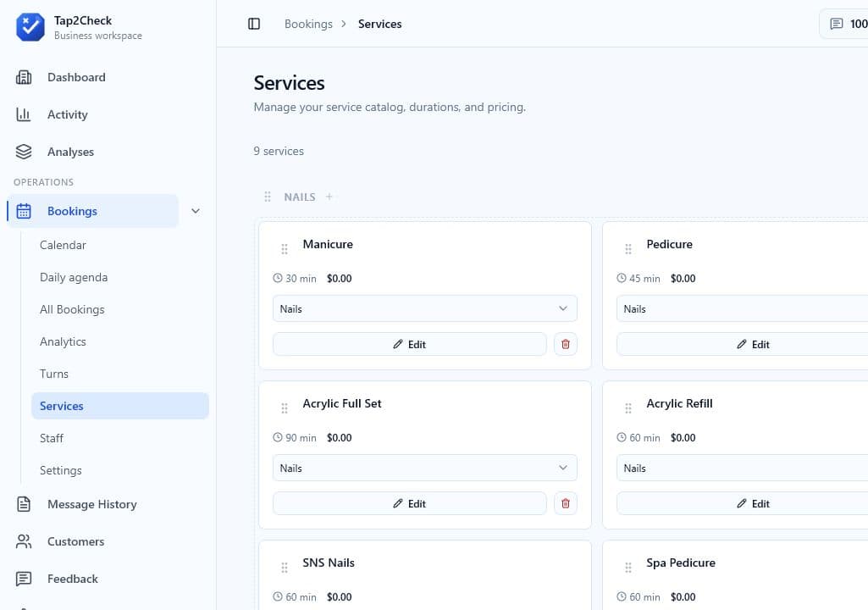
Task: Click the Acrylic Refill drag handle
Action: [x=628, y=408]
